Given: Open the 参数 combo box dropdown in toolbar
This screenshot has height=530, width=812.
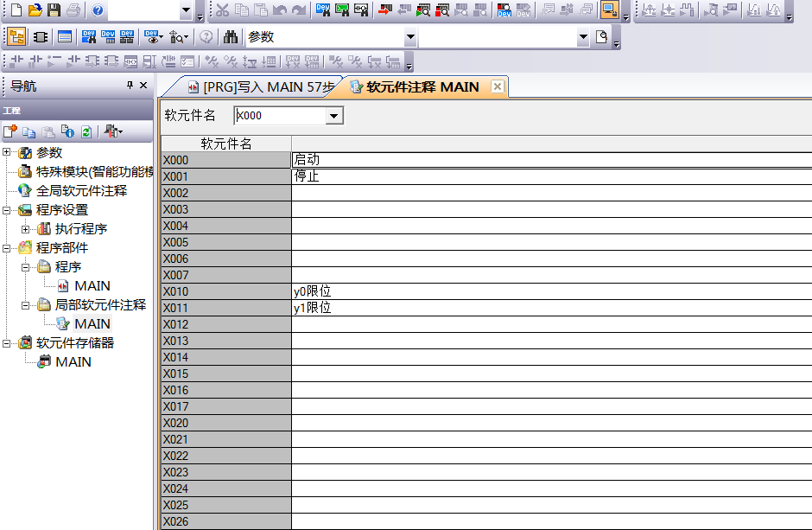Looking at the screenshot, I should 410,38.
